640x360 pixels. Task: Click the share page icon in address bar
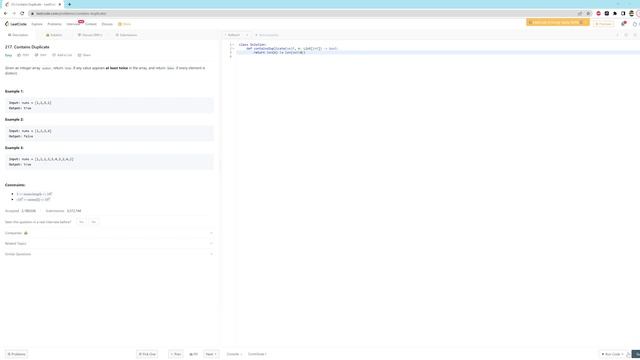pyautogui.click(x=580, y=13)
